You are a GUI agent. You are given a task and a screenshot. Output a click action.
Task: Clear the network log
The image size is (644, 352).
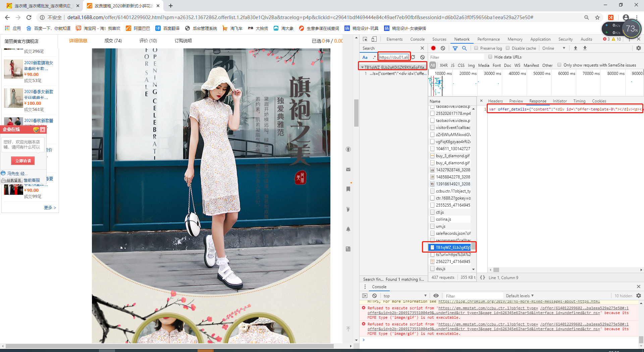[443, 48]
